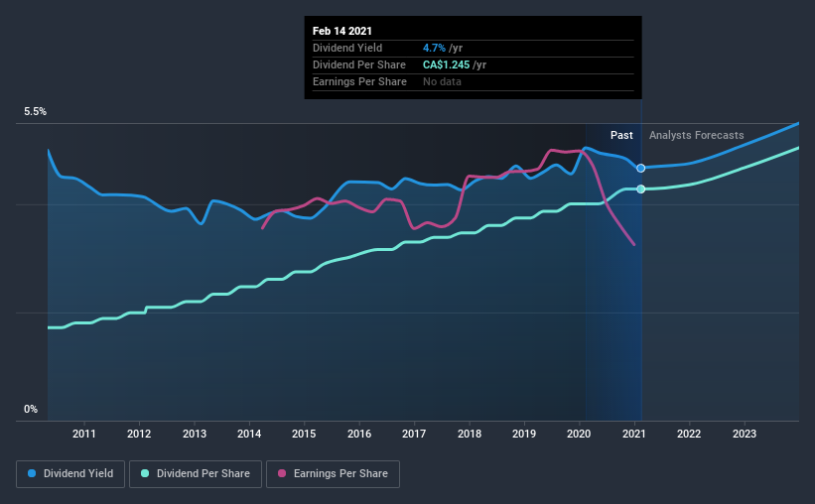Screen dimensions: 815x504
Task: Click the 2020 x-axis label
Action: coord(579,434)
